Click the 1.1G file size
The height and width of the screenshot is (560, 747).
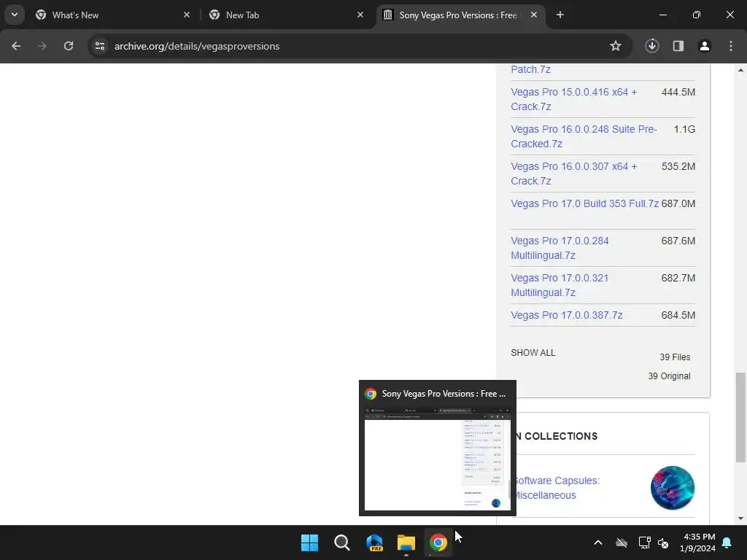click(684, 129)
